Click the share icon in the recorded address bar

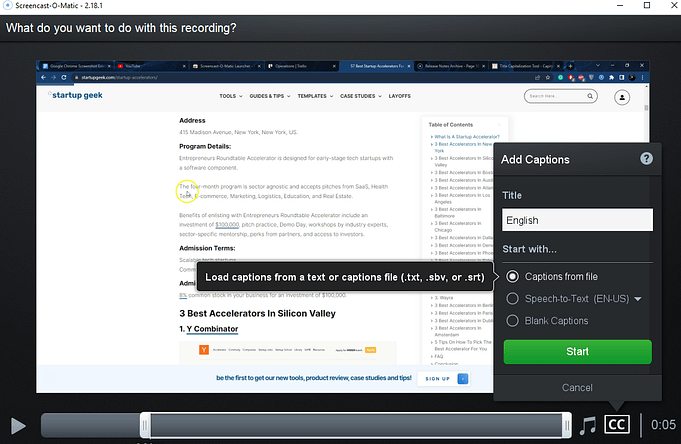537,77
